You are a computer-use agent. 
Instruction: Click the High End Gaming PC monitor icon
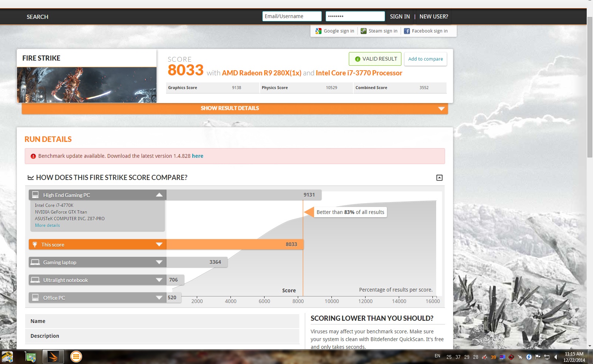pos(36,195)
